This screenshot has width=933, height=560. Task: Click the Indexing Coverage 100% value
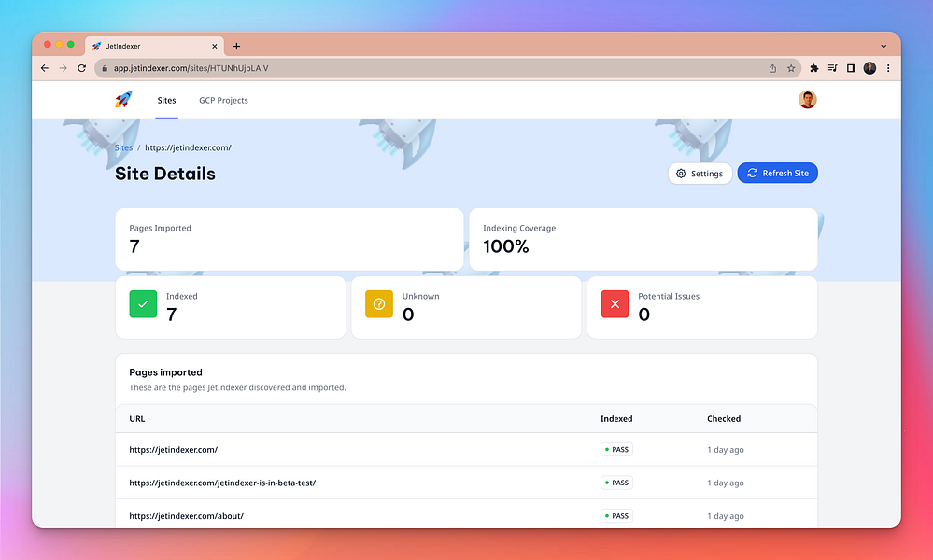[x=506, y=246]
